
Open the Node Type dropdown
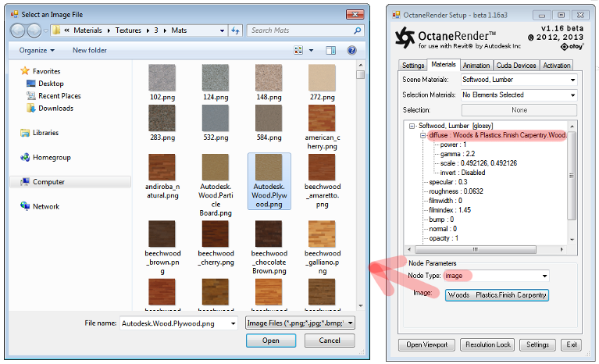[497, 276]
